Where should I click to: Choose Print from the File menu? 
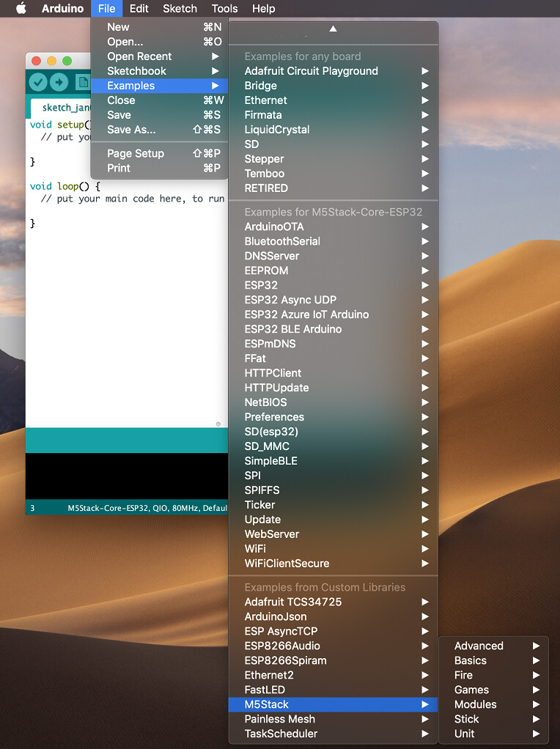point(159,168)
